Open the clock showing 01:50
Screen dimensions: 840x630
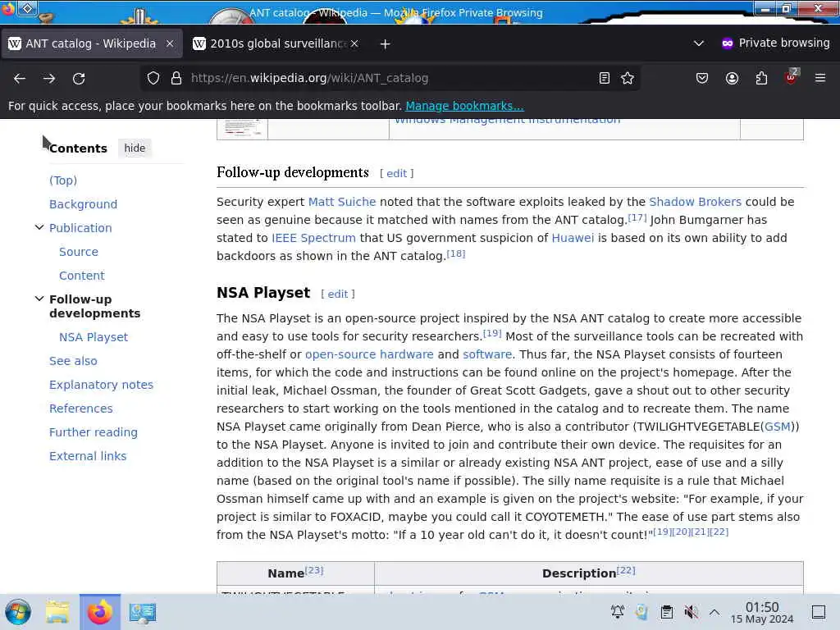pos(762,612)
